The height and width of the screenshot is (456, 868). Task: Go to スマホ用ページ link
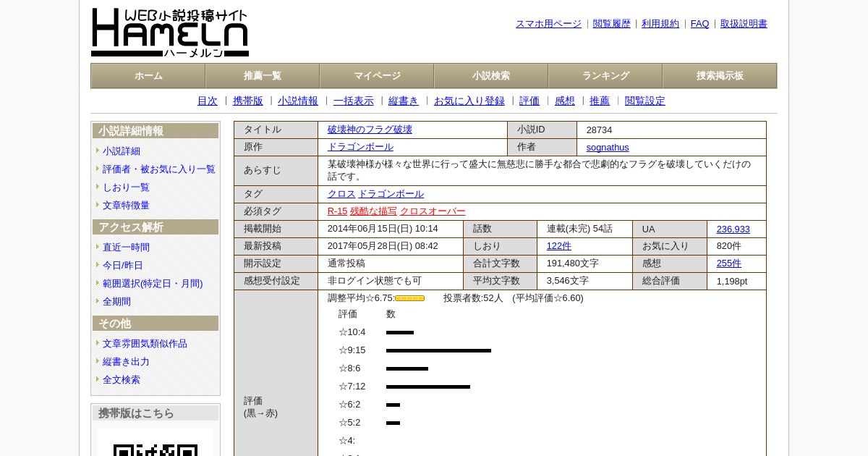tap(548, 24)
